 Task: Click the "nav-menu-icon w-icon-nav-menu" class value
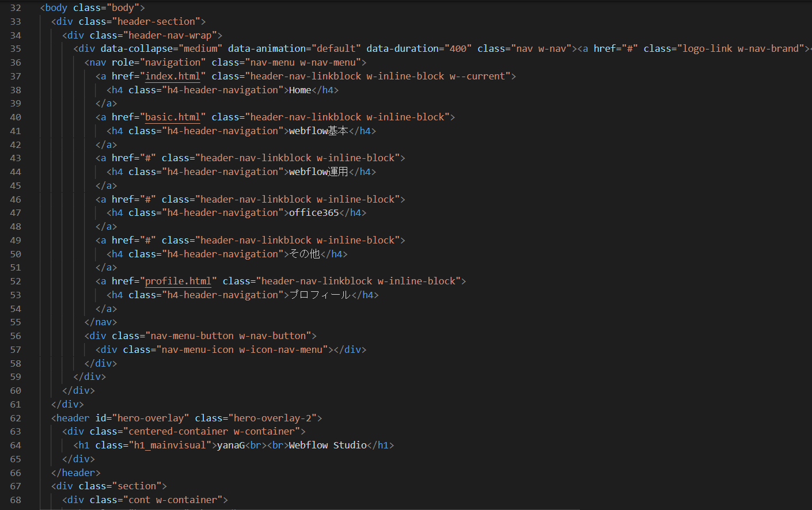click(x=242, y=349)
